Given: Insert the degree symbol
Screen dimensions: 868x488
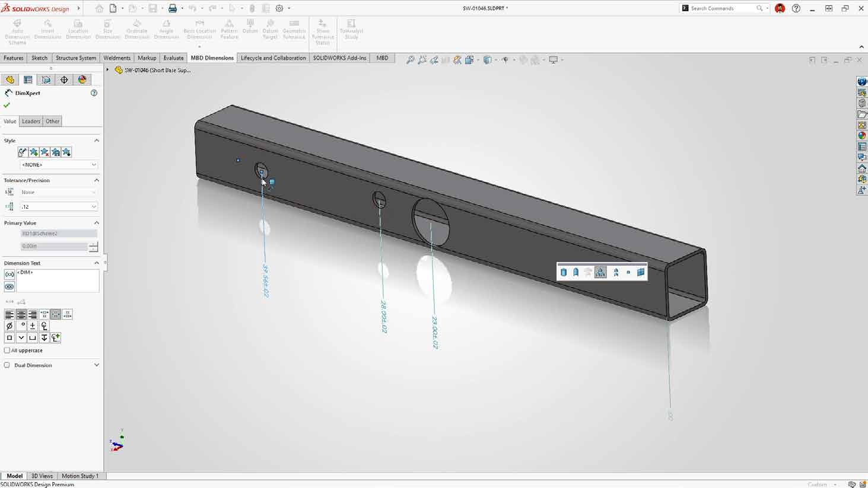Looking at the screenshot, I should 21,326.
